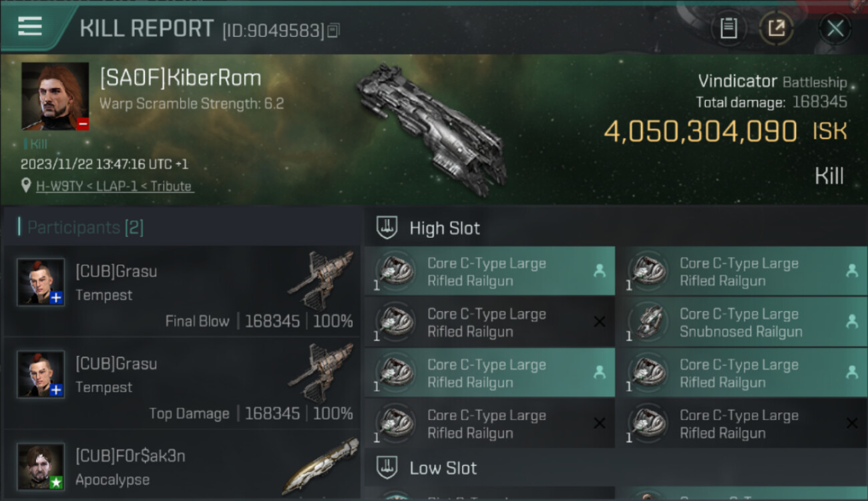This screenshot has height=501, width=868.
Task: Click the Snubnosed Railgun module icon
Action: pos(648,322)
